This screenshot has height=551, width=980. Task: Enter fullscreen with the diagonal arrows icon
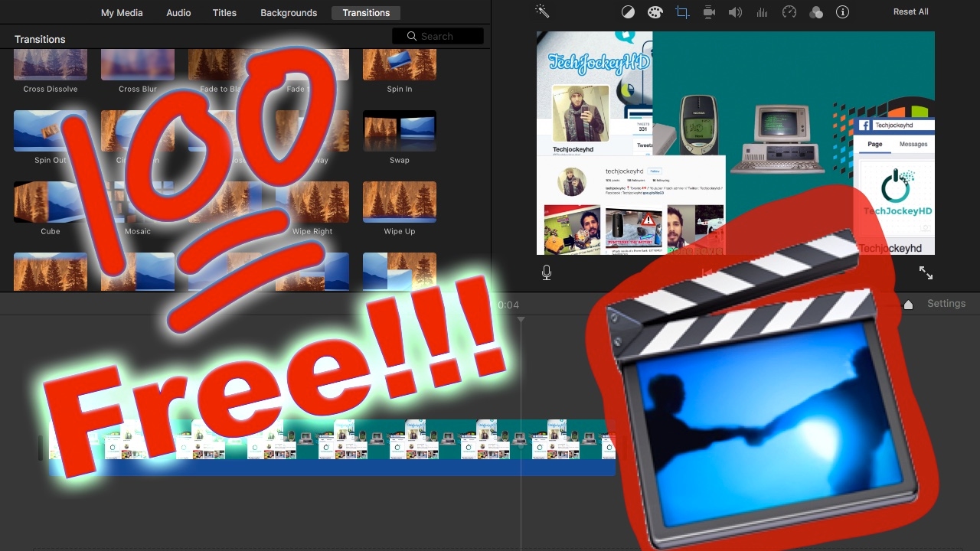[x=926, y=272]
